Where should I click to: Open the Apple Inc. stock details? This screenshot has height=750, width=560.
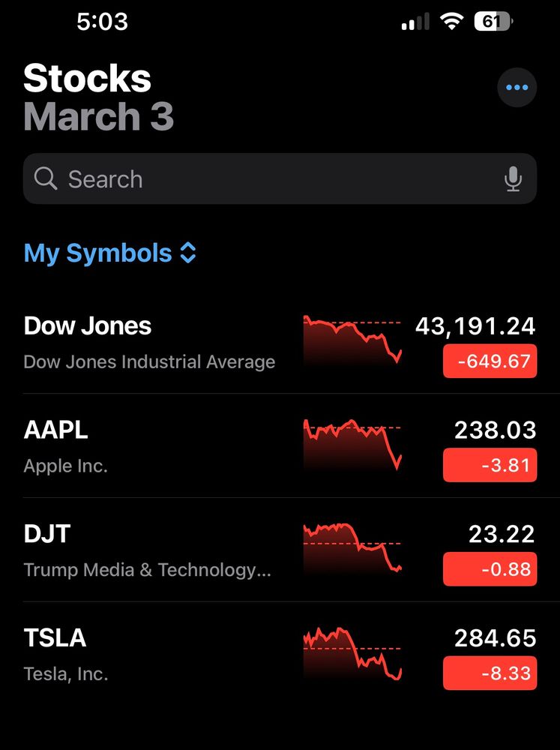tap(66, 447)
